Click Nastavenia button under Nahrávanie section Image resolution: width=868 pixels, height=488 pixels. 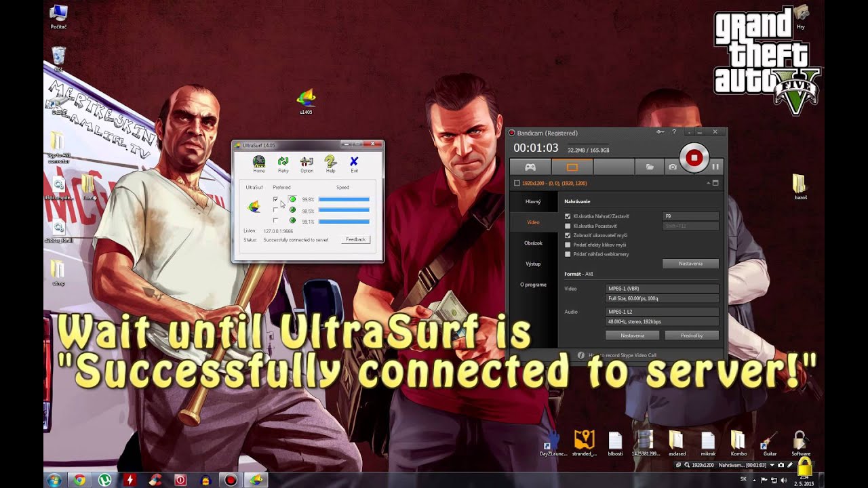(x=690, y=264)
